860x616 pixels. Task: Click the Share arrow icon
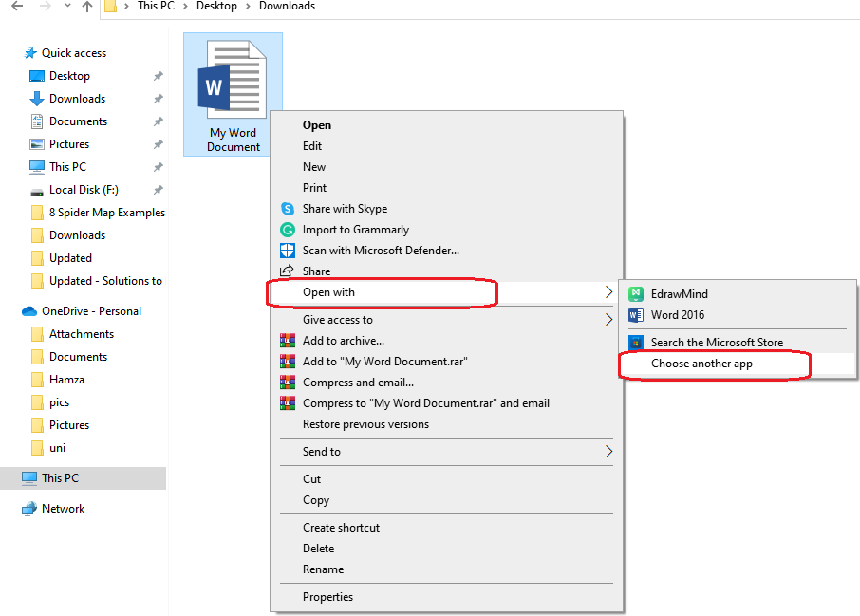[x=287, y=271]
